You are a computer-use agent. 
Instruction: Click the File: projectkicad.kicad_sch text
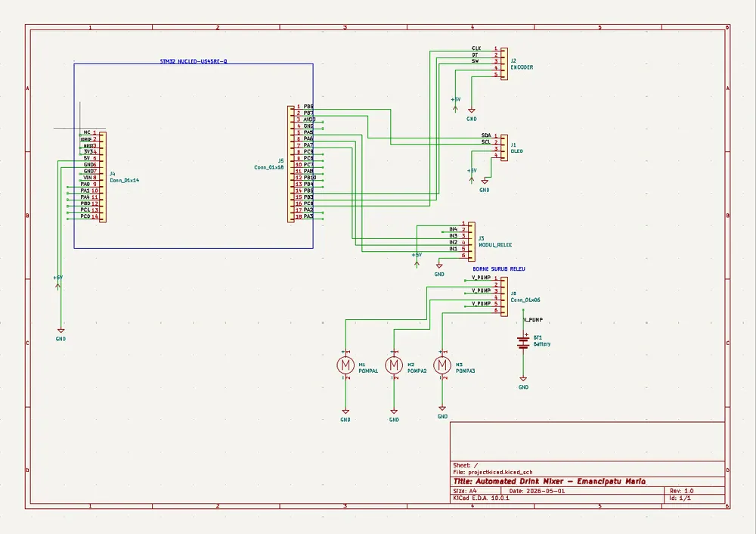pyautogui.click(x=493, y=472)
